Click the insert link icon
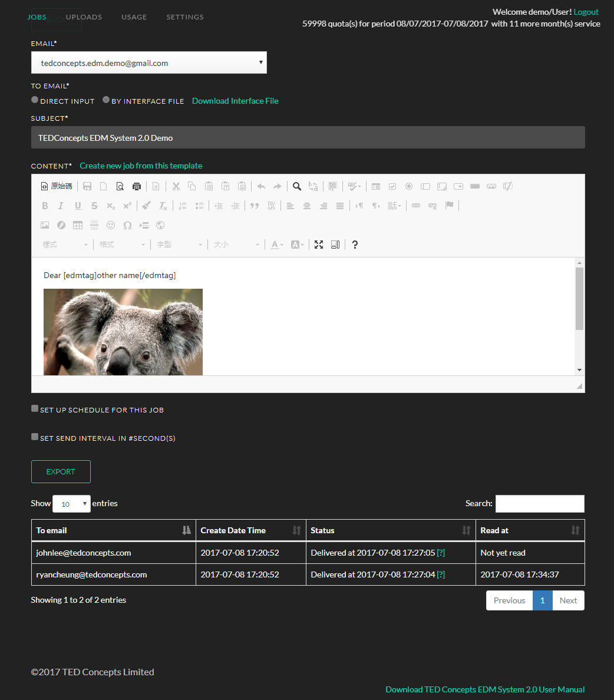 (x=416, y=206)
